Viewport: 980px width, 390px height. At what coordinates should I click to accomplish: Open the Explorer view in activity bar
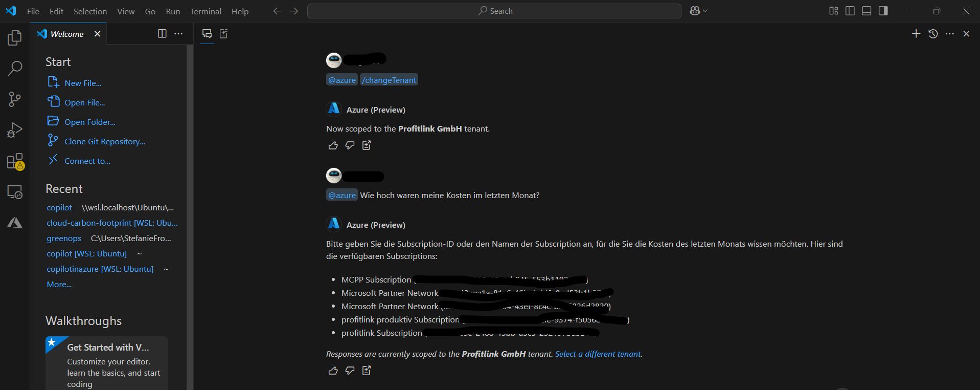(15, 37)
